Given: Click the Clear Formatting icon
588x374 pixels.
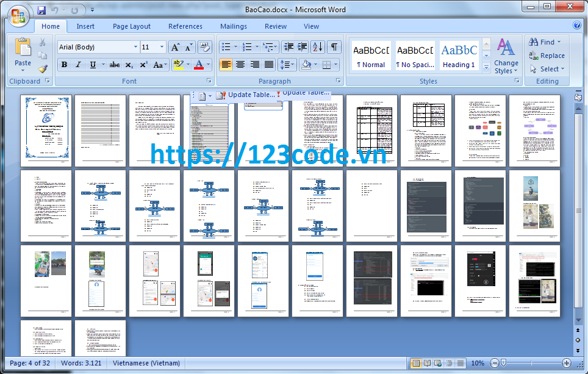Looking at the screenshot, I should (x=205, y=47).
